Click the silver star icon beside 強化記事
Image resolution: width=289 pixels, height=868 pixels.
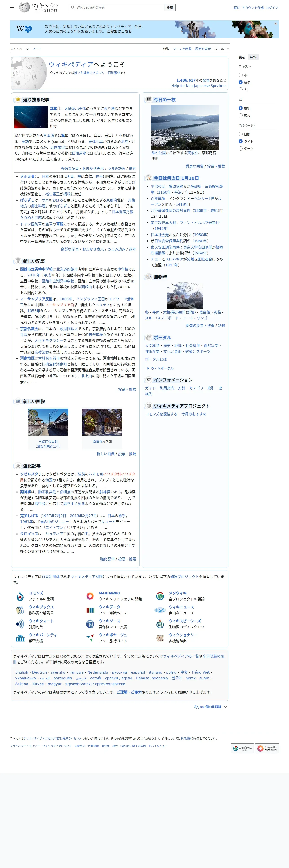(18, 466)
